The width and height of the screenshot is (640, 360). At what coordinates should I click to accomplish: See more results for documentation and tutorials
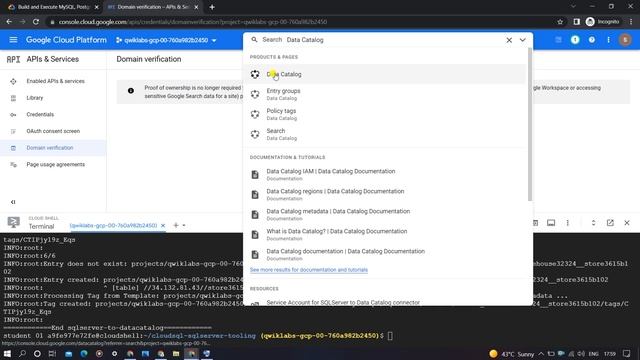tap(309, 270)
